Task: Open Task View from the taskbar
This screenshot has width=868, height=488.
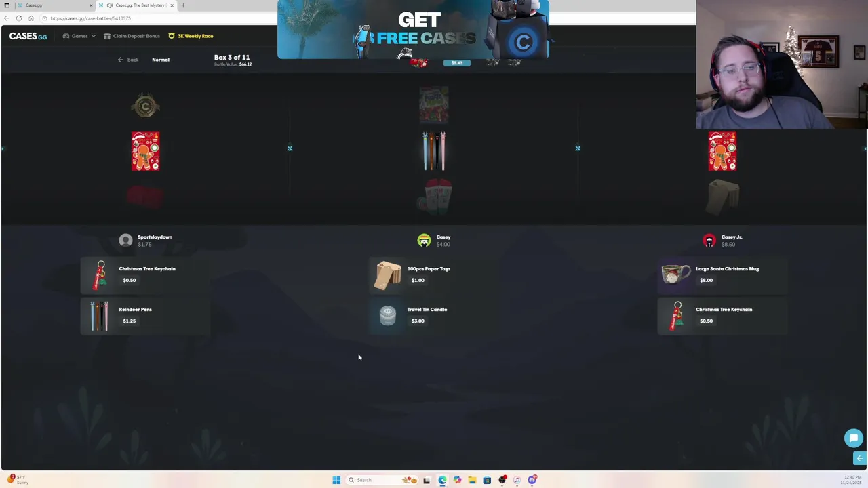Action: pyautogui.click(x=427, y=480)
